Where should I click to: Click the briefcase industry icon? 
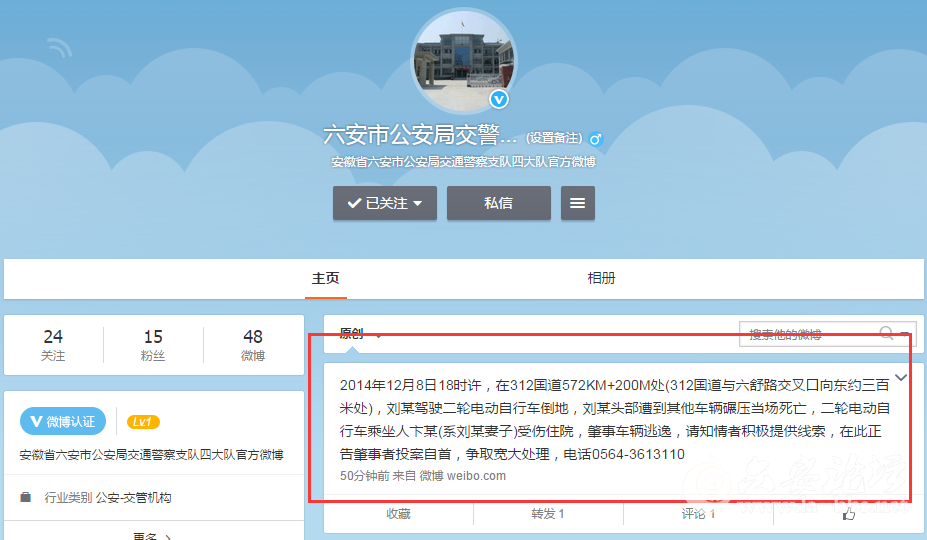[x=25, y=497]
